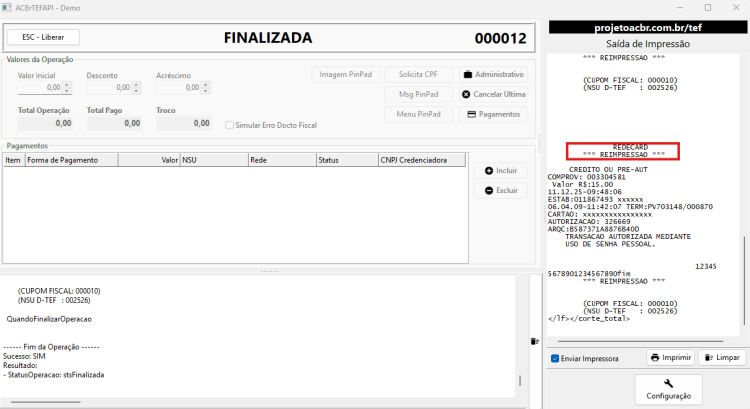Click the X circle icon on Cancelar Ultima
Screen dimensions: 750x409
click(x=466, y=94)
